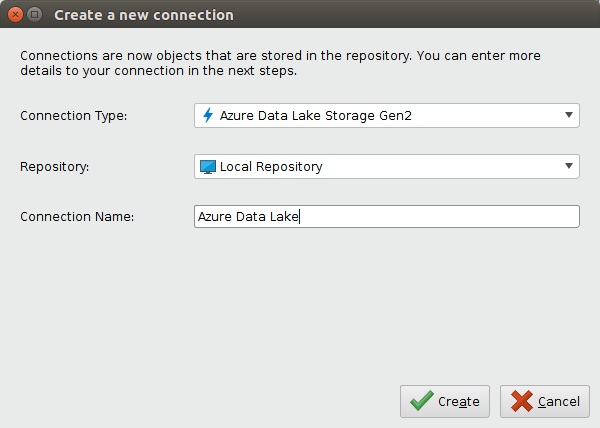600x428 pixels.
Task: Click the 'Repository:' label
Action: click(x=55, y=167)
